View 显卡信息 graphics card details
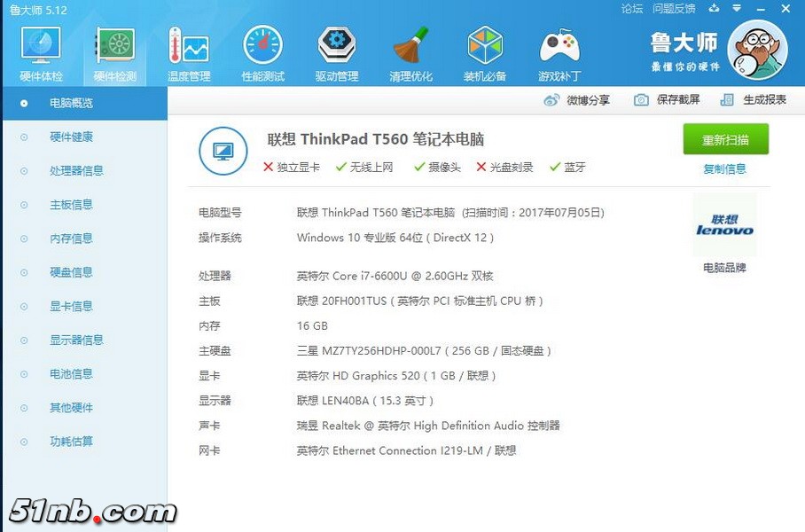Screen dimensions: 805x532 71,306
